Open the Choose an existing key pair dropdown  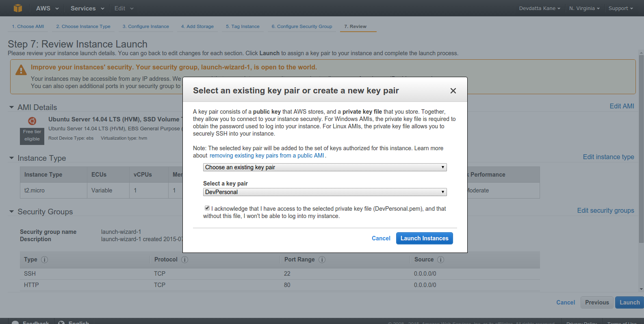[325, 167]
